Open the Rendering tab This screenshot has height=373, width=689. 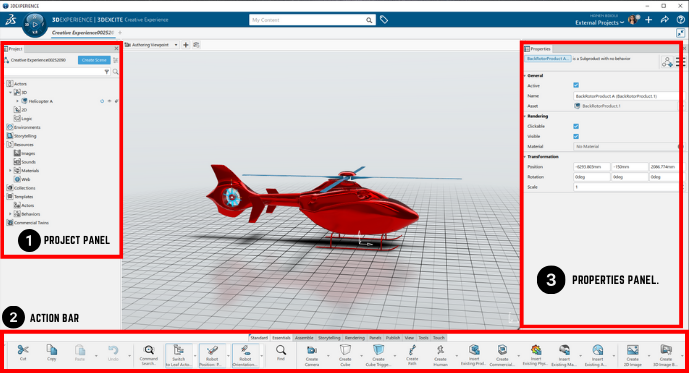pos(355,338)
